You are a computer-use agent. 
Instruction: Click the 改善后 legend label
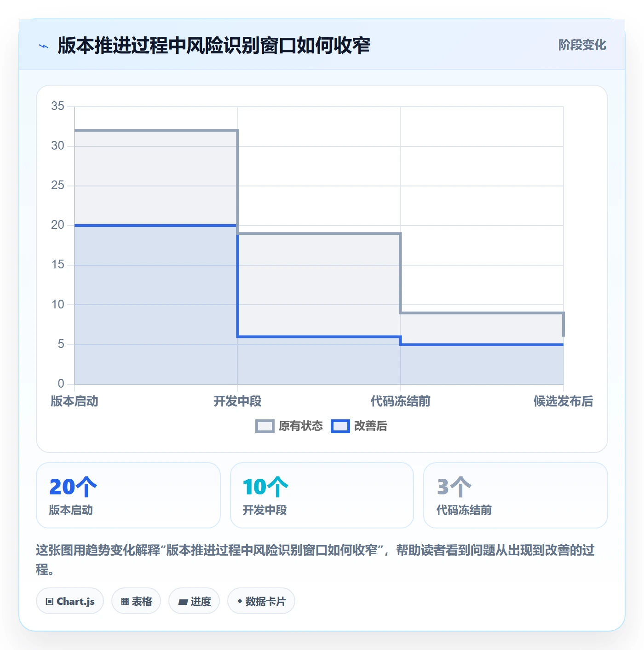click(370, 426)
